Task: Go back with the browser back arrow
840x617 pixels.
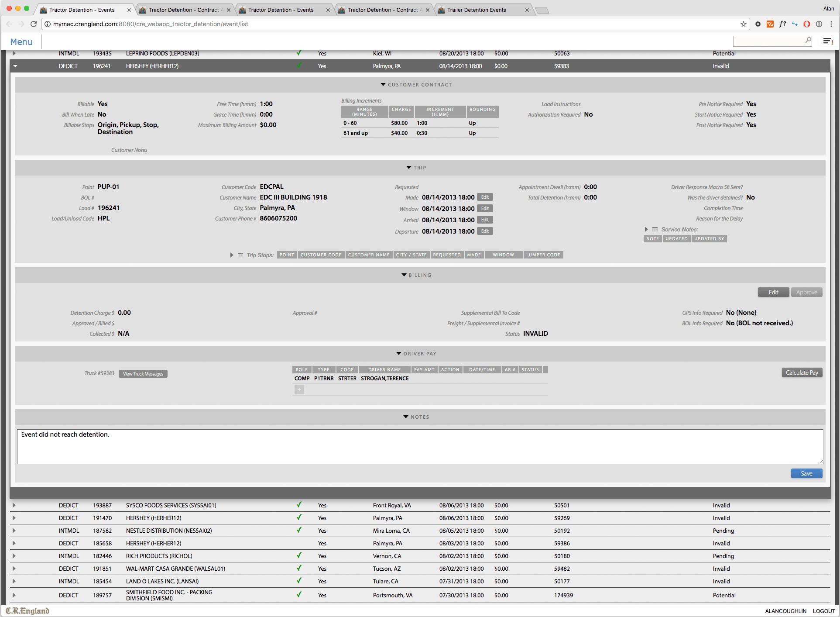Action: pyautogui.click(x=9, y=24)
